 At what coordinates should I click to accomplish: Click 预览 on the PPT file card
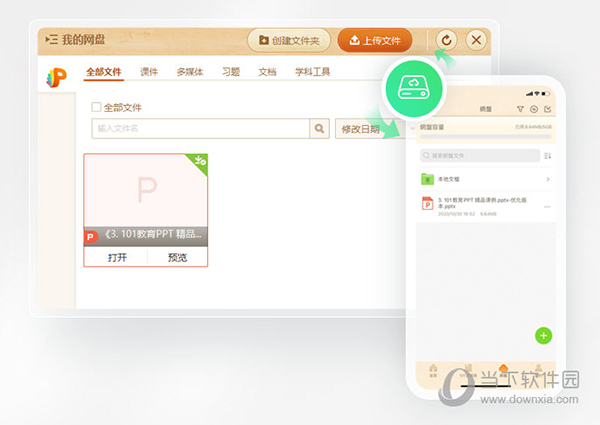click(x=177, y=257)
